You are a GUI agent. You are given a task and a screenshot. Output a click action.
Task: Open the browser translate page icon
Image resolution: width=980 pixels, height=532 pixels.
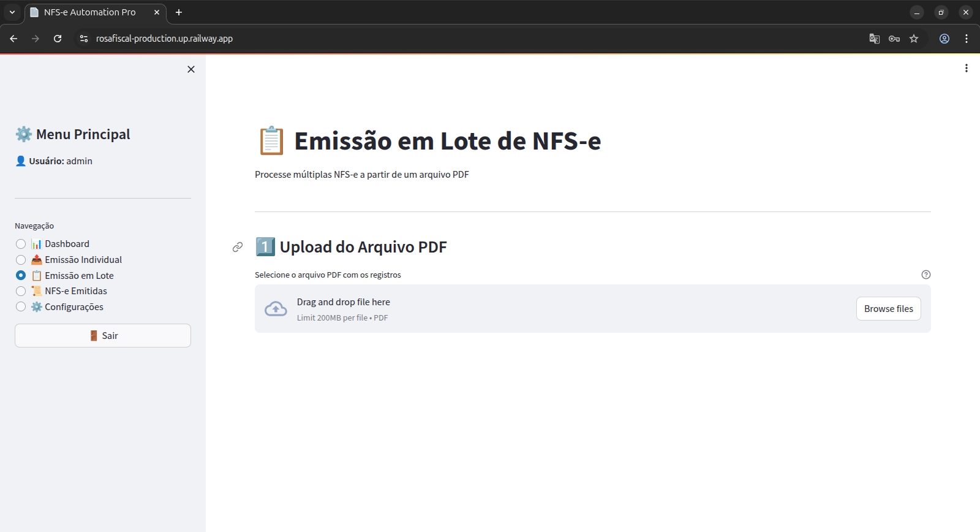click(875, 39)
